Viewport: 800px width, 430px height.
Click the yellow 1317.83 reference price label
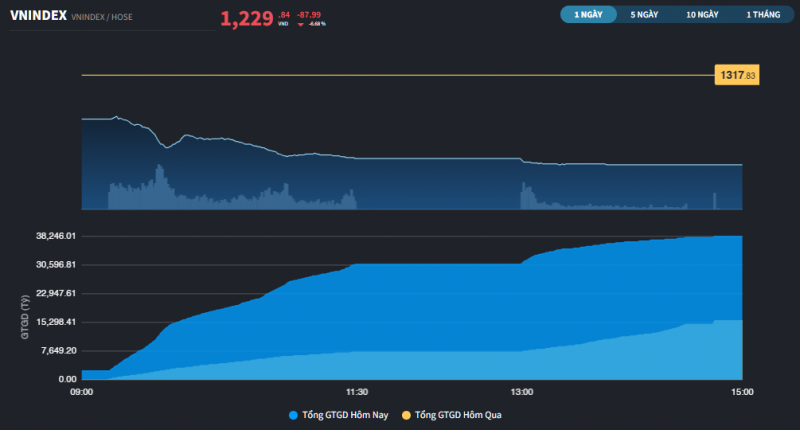click(x=737, y=75)
